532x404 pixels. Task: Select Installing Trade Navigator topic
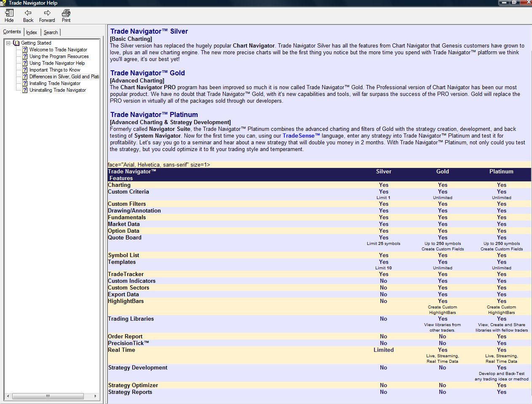coord(55,83)
